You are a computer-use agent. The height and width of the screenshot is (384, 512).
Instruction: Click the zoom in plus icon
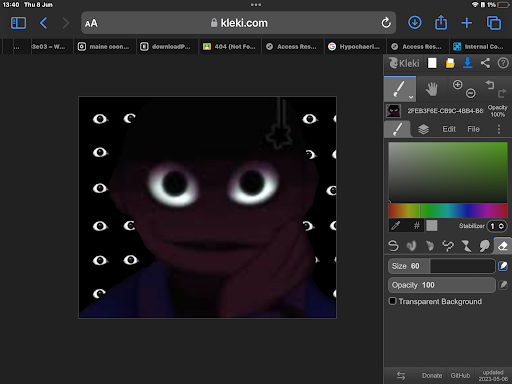[457, 85]
